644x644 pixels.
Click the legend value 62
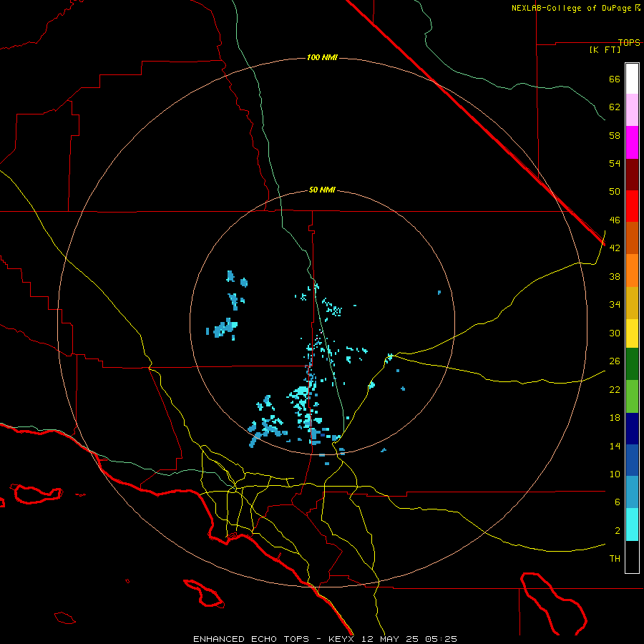(x=615, y=107)
